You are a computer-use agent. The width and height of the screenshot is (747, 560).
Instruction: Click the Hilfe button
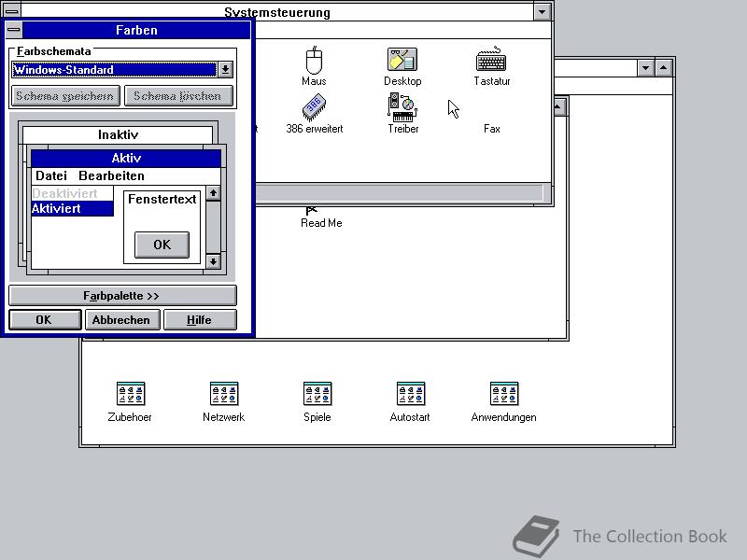click(x=200, y=319)
